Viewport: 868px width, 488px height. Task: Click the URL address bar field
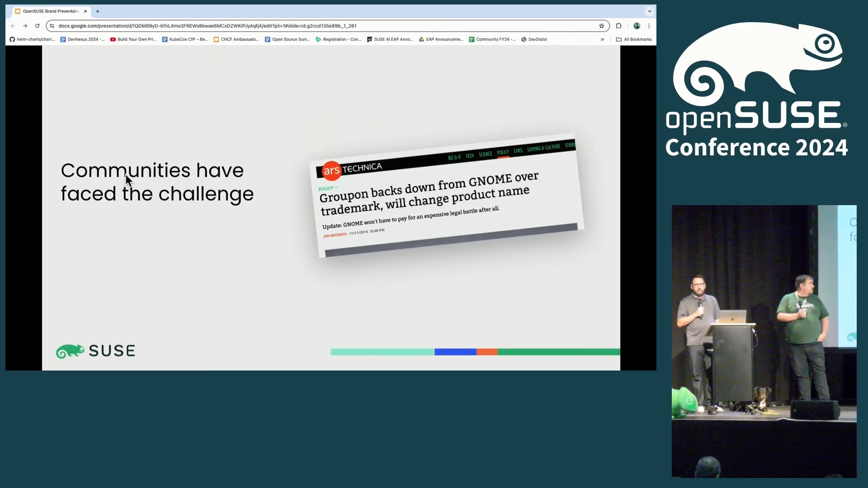coord(316,26)
